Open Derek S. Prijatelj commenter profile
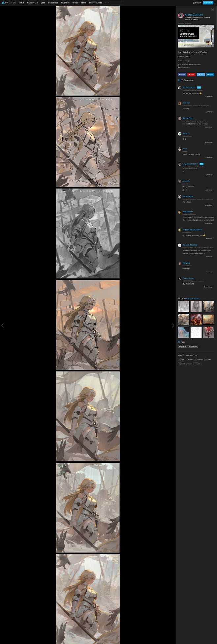The image size is (217, 644). coord(190,245)
